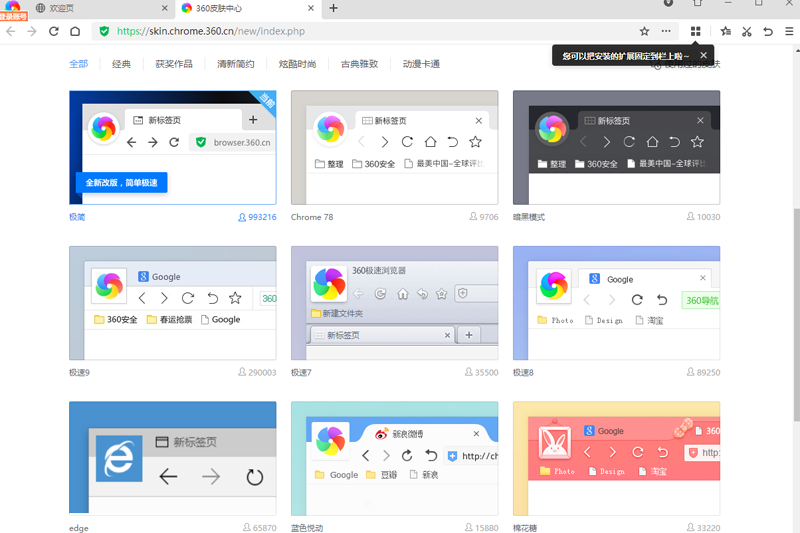Reload the page with the refresh icon
This screenshot has height=533, width=800.
(x=54, y=32)
